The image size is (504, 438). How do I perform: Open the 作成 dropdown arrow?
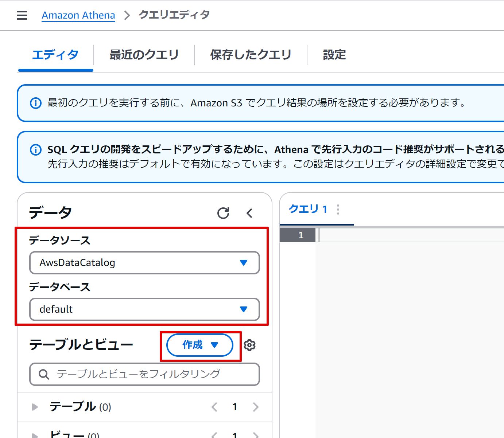214,345
